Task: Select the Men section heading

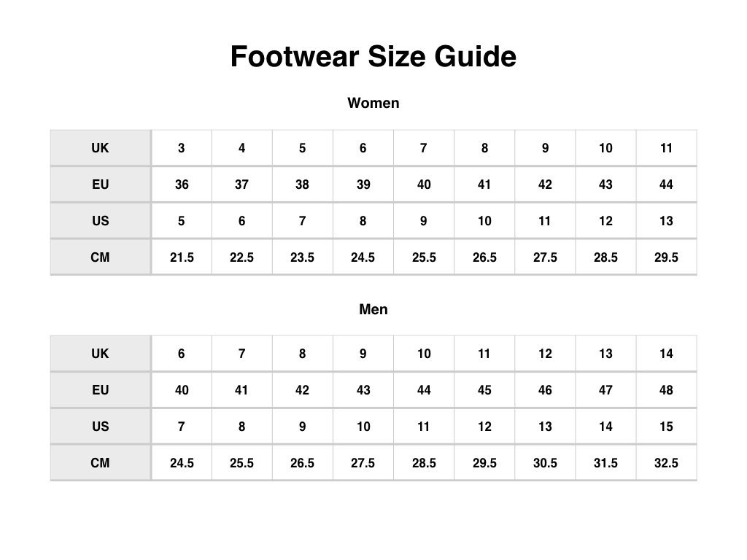Action: click(x=373, y=309)
